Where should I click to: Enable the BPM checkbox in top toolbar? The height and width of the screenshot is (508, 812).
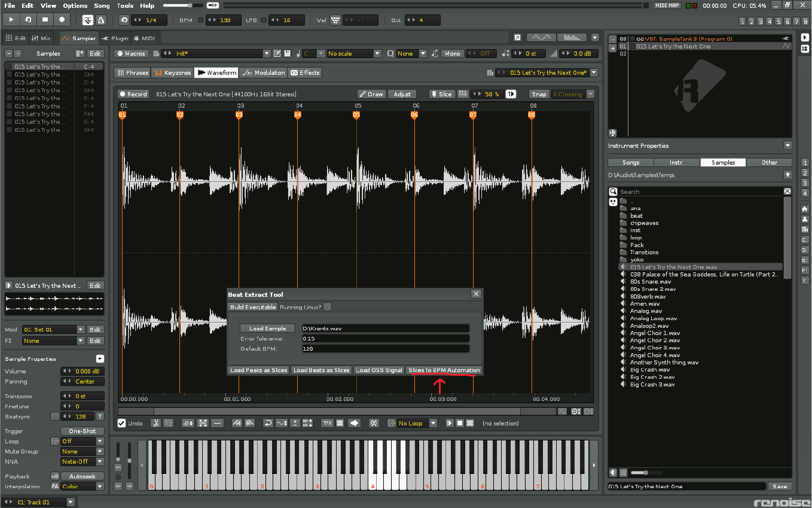[200, 20]
